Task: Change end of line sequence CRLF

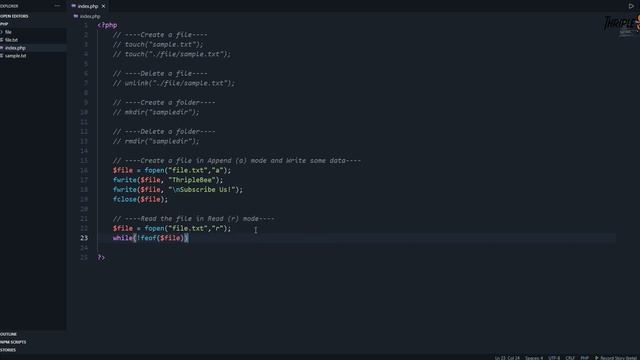Action: click(x=570, y=358)
